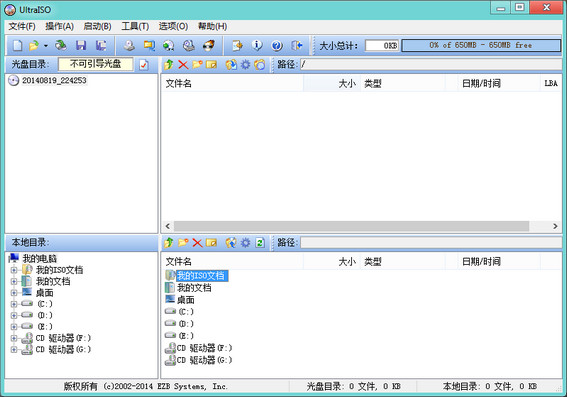
Task: Go up one folder in the disc pane toolbar
Action: pyautogui.click(x=169, y=65)
